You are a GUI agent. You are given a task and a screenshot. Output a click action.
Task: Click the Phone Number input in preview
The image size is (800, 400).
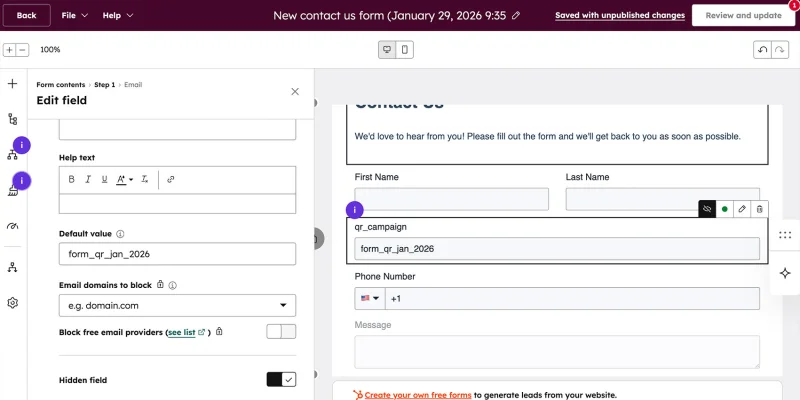click(x=572, y=298)
